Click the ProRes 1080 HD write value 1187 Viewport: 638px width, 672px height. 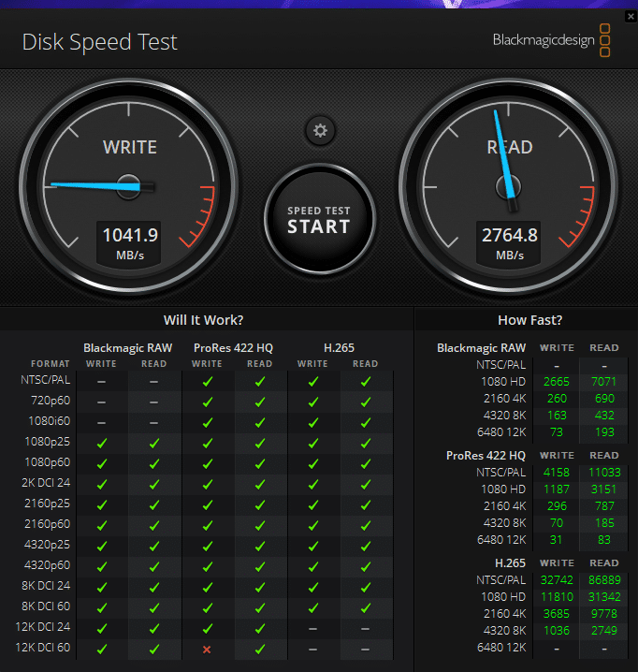click(x=557, y=489)
